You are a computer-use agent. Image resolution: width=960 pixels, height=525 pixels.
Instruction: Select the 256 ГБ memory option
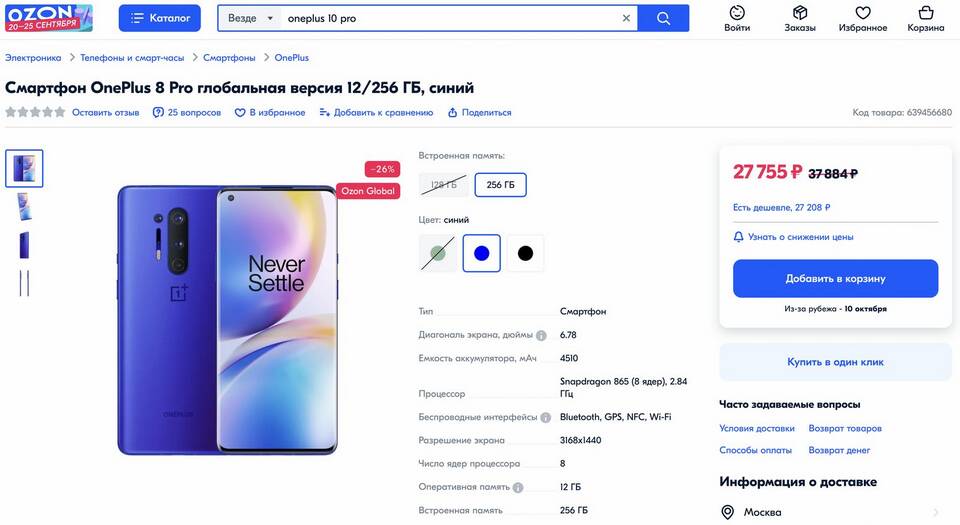tap(500, 185)
